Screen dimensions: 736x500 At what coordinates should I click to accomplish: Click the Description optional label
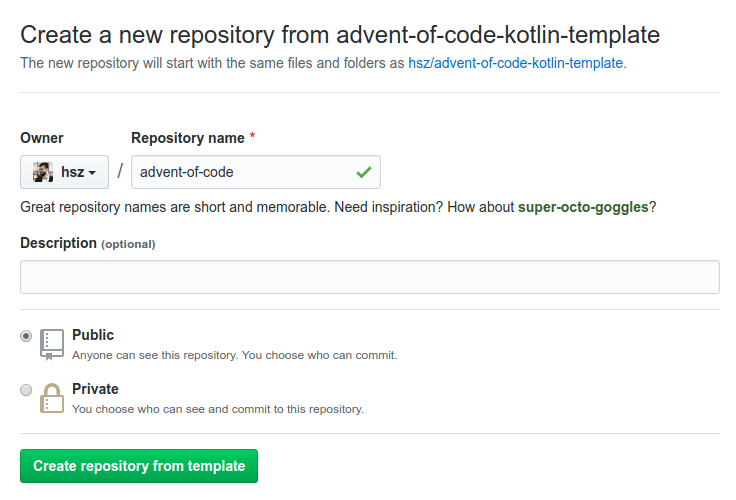pyautogui.click(x=88, y=243)
